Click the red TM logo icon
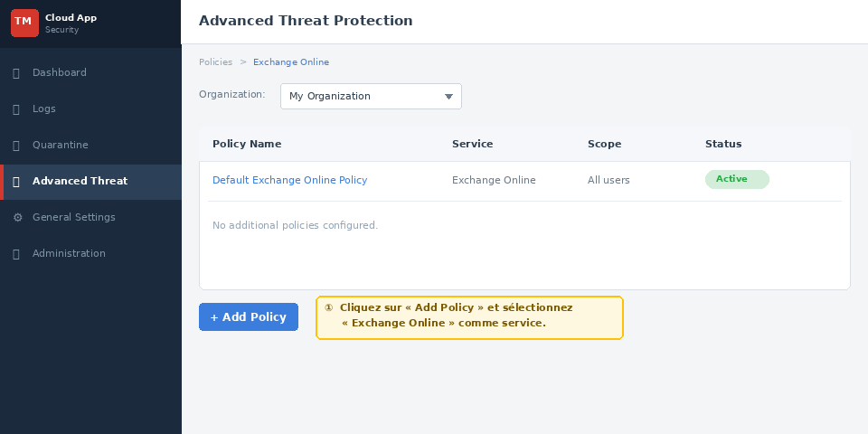This screenshot has height=434, width=868. (x=24, y=23)
